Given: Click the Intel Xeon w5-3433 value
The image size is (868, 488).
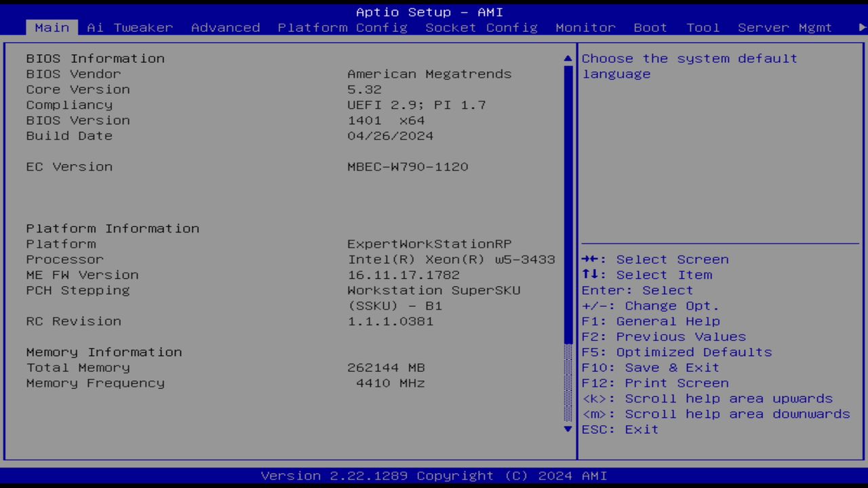Looking at the screenshot, I should coord(452,260).
